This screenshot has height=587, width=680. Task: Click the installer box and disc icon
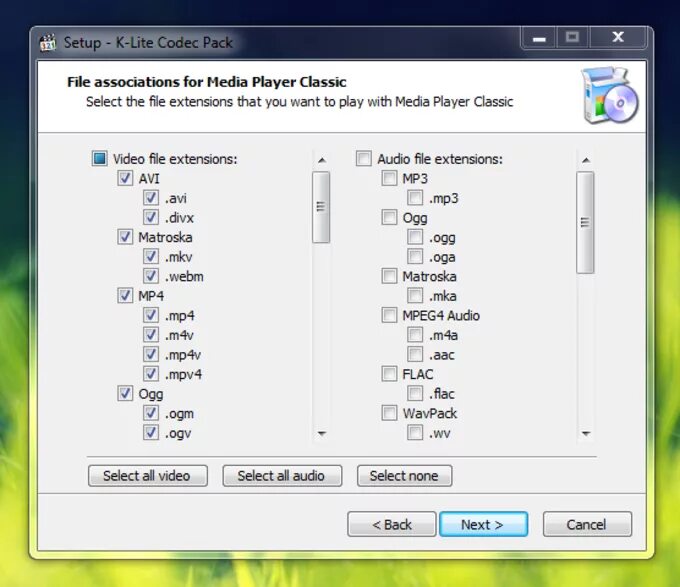(610, 95)
